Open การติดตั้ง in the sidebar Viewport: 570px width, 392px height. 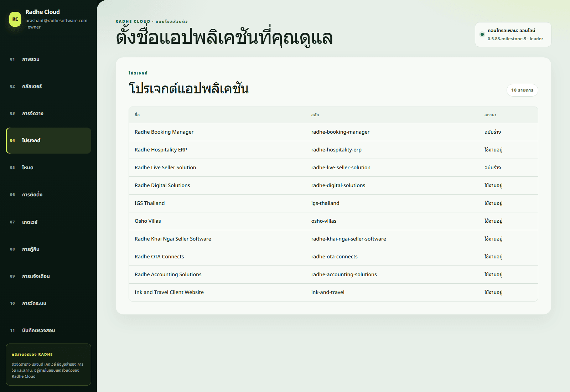point(48,195)
